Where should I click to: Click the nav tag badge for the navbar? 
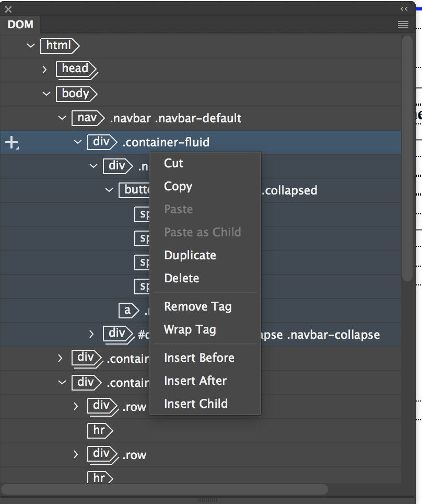(86, 118)
